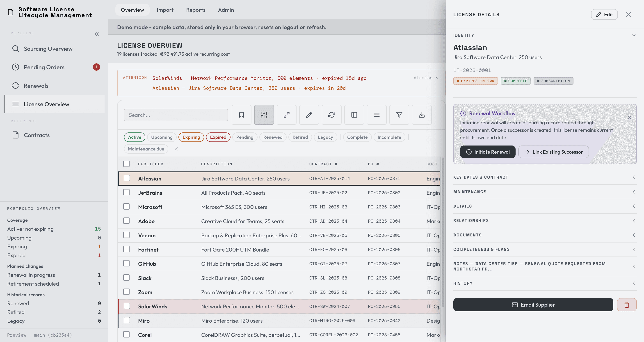644x342 pixels.
Task: Open the columns layout icon
Action: click(354, 115)
